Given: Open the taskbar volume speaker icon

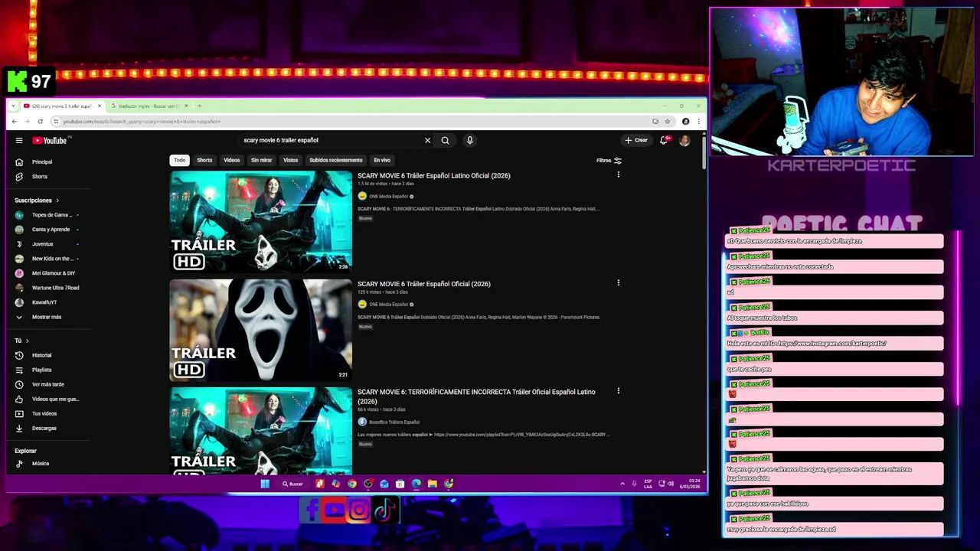Looking at the screenshot, I should point(671,484).
